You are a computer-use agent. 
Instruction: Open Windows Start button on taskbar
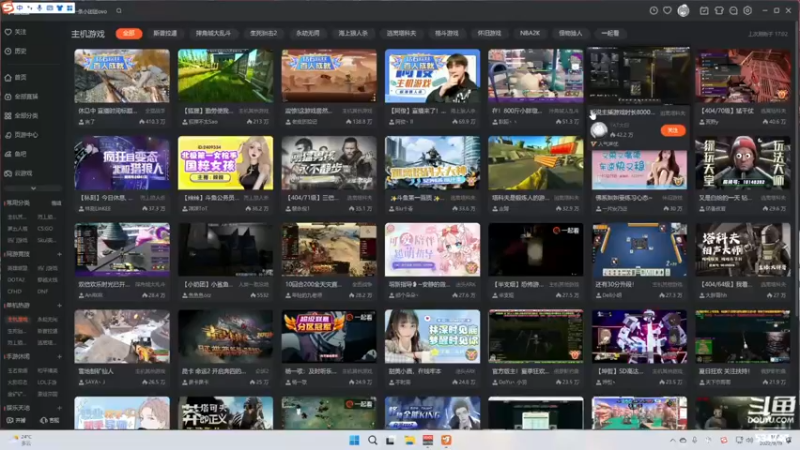pos(354,440)
